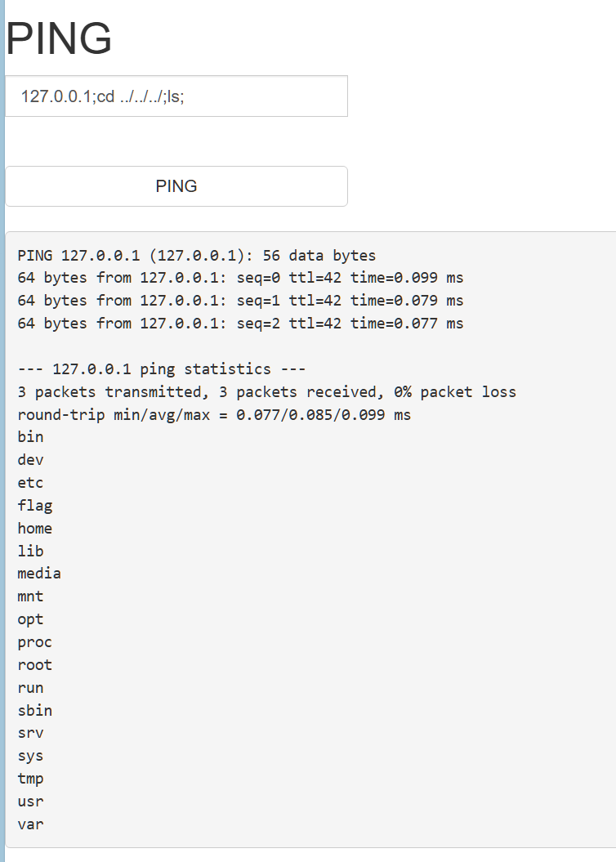The height and width of the screenshot is (862, 616).
Task: Click the 'bin' directory output line
Action: (x=30, y=437)
